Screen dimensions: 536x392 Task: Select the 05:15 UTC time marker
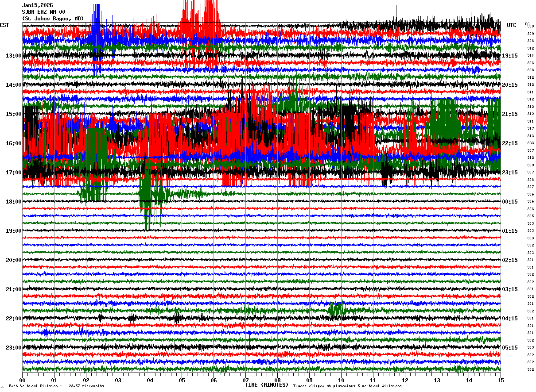pyautogui.click(x=510, y=348)
